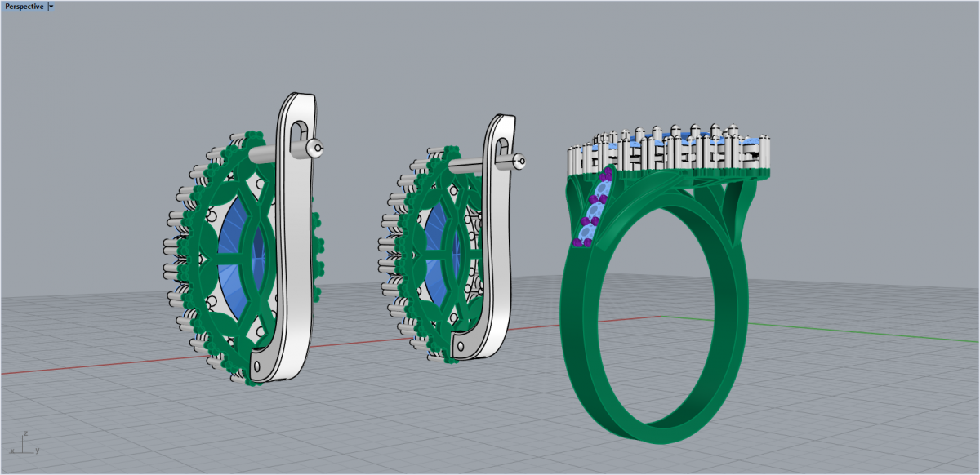Open the Perspective viewport dropdown arrow
This screenshot has width=980, height=475.
tap(51, 6)
